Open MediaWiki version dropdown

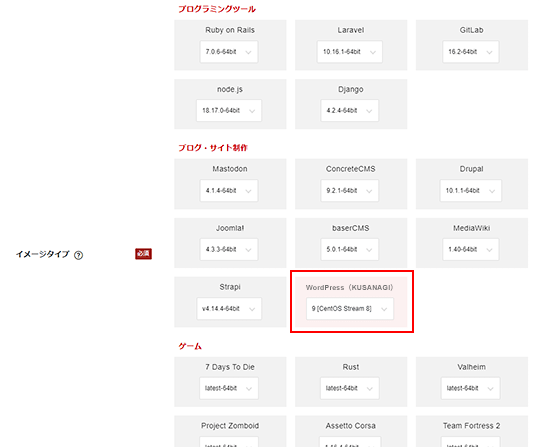(x=470, y=249)
